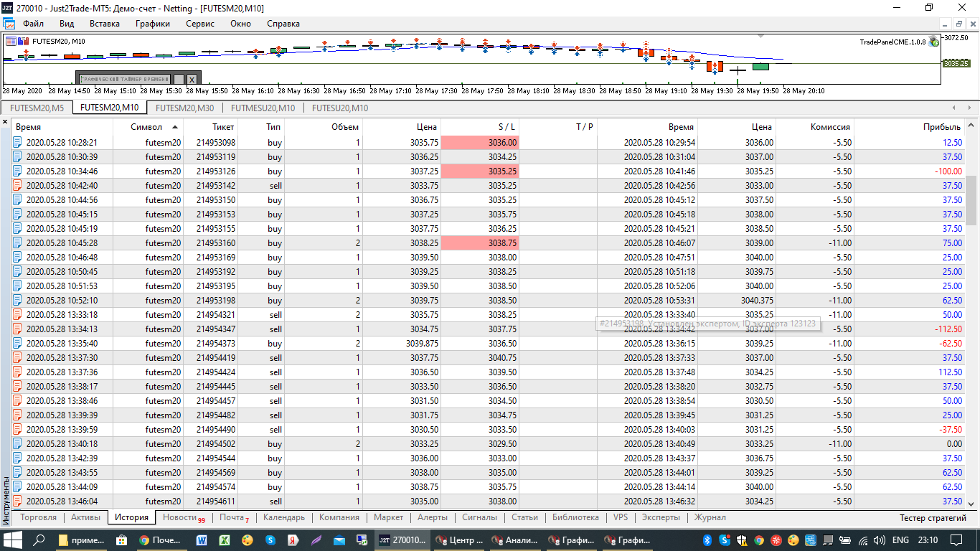This screenshot has width=980, height=551.
Task: Close the graphic timer panel with X
Action: tap(192, 79)
